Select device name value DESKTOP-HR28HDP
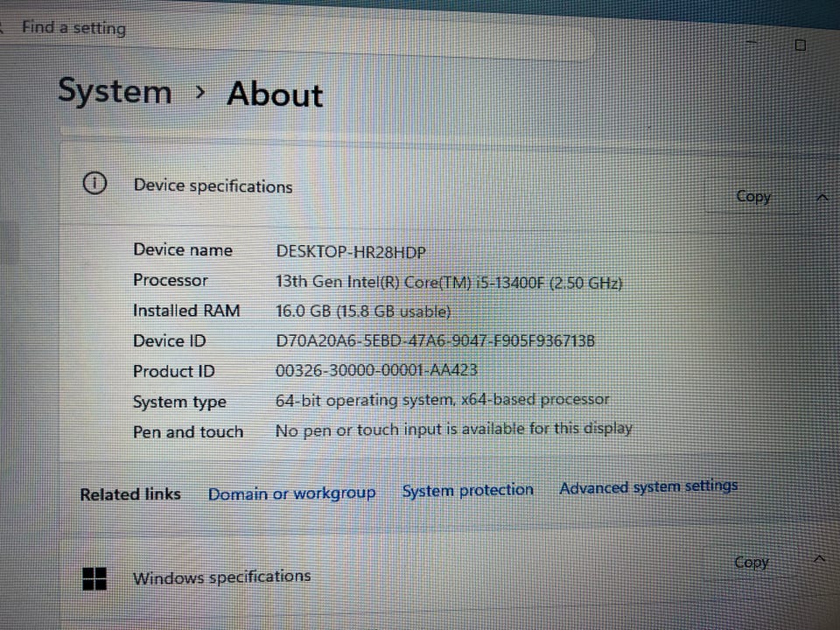The image size is (840, 630). click(351, 252)
